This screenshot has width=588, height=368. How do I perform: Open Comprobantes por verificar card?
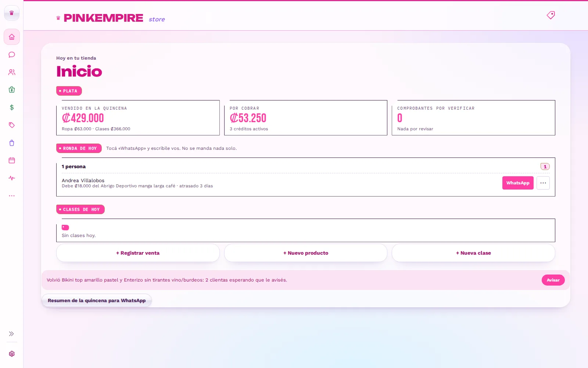click(x=473, y=118)
